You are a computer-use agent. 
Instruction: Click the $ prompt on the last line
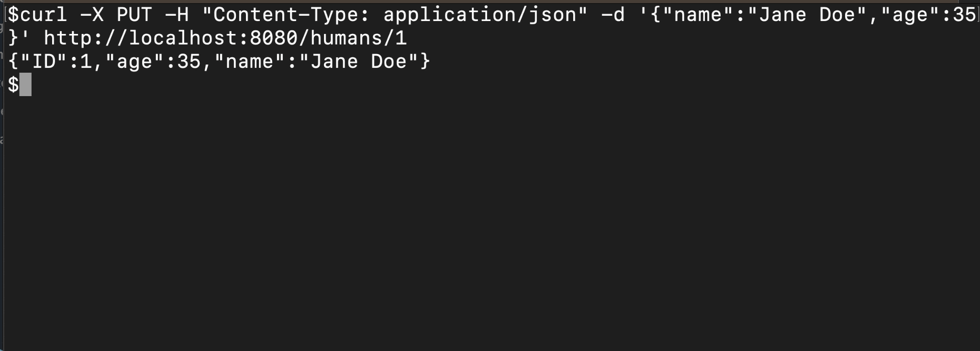[13, 85]
